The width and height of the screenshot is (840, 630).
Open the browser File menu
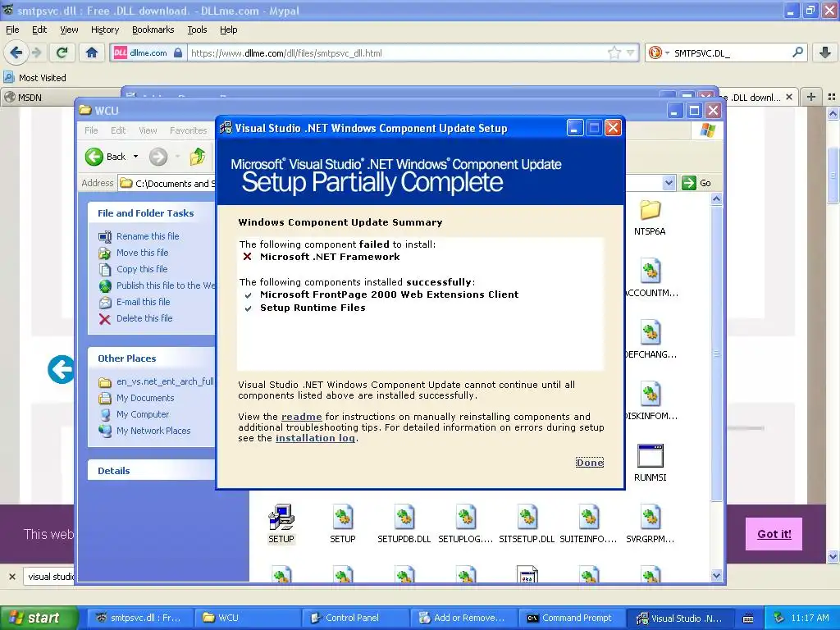pos(12,30)
